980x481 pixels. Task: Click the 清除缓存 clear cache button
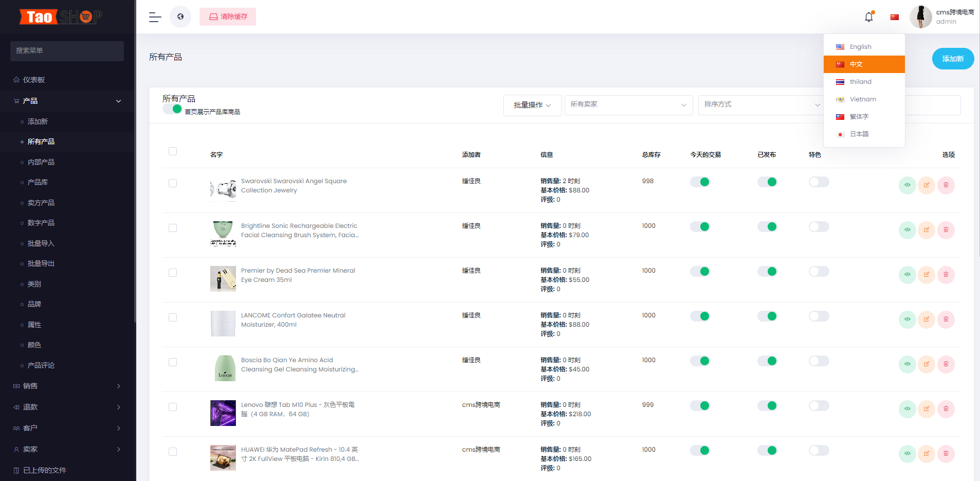[227, 16]
